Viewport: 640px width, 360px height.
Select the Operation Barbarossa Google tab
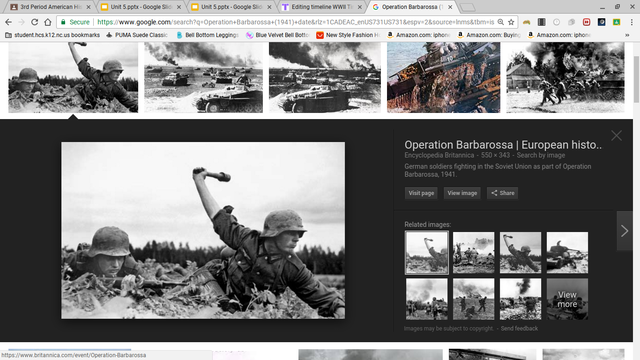pos(412,7)
